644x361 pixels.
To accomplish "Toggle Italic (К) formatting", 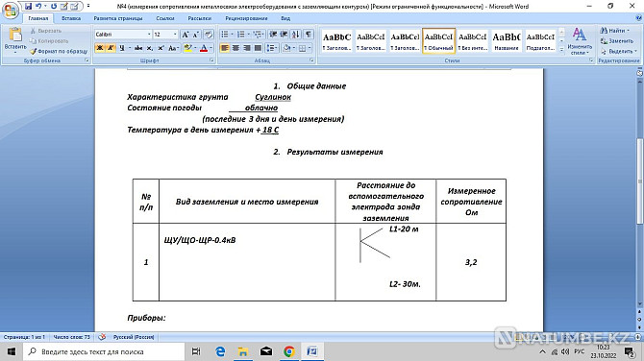I will pos(111,48).
